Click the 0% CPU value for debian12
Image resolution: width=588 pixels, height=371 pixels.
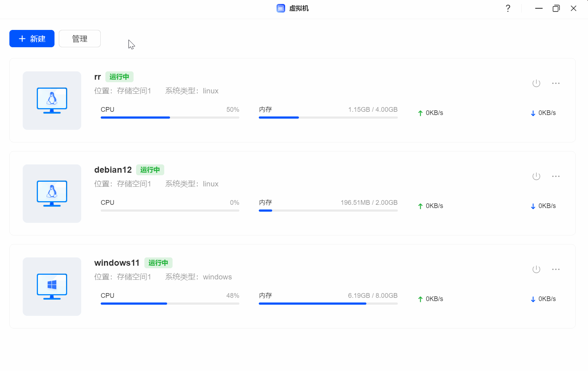tap(235, 203)
